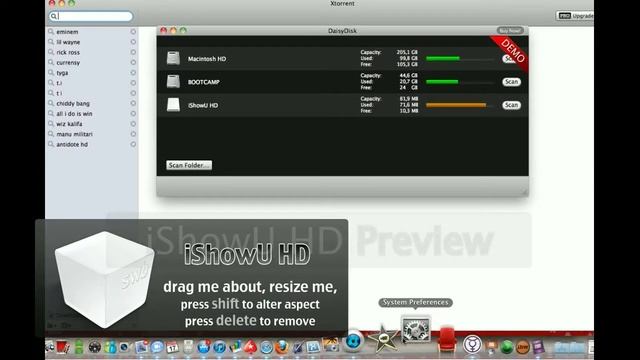This screenshot has width=640, height=360.
Task: Select 'chiddy bang' saved search
Action: [x=73, y=103]
